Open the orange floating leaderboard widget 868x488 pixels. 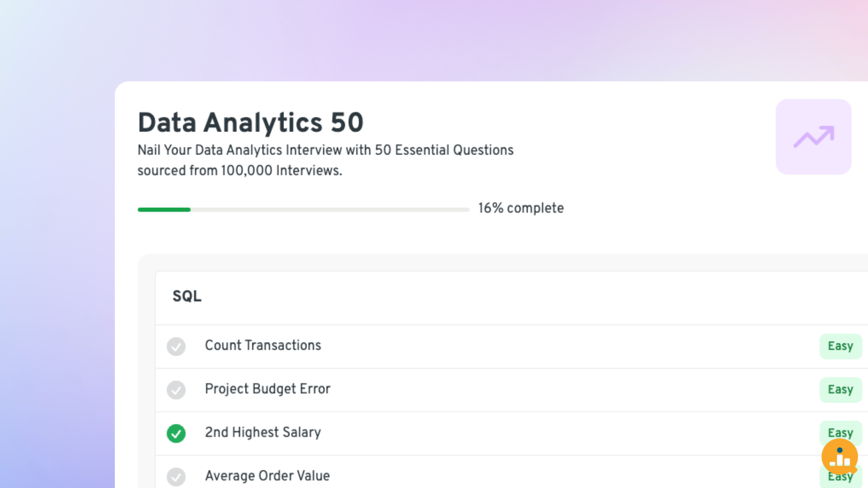click(840, 457)
